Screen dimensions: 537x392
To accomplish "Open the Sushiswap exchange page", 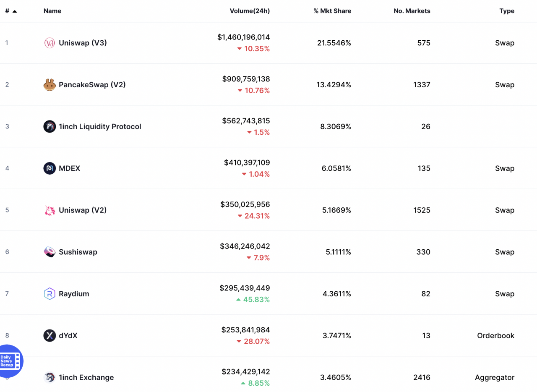I will pyautogui.click(x=78, y=252).
